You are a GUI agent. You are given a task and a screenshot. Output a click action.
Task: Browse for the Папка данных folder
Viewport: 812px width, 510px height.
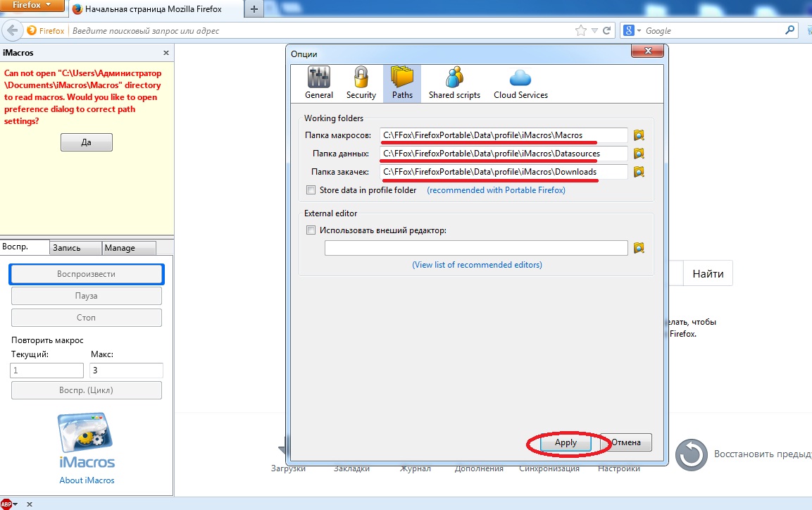point(639,154)
